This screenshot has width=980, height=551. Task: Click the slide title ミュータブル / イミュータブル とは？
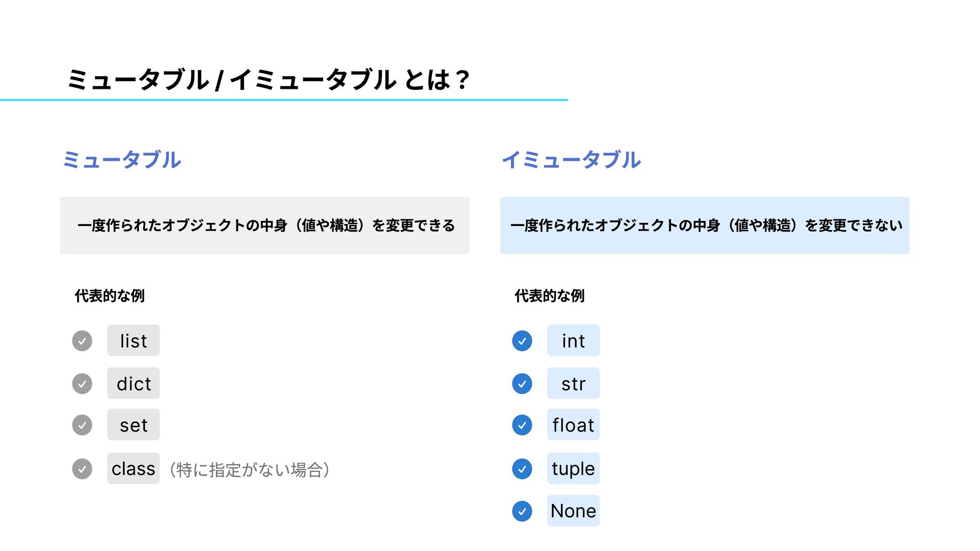[268, 80]
